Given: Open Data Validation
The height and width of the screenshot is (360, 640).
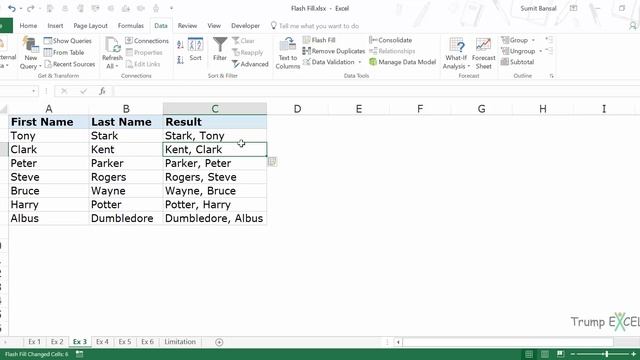Looking at the screenshot, I should click(x=329, y=62).
